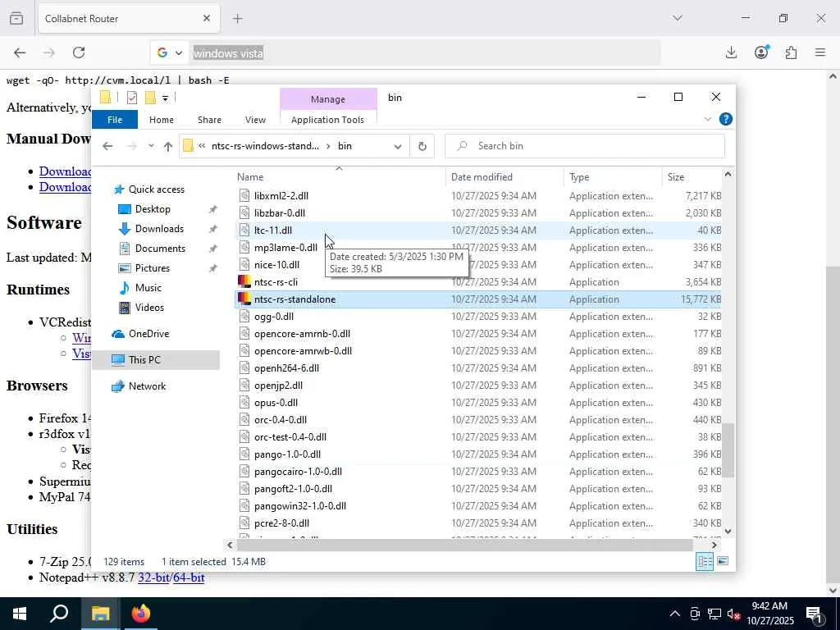This screenshot has height=630, width=840.
Task: Switch to large icons view
Action: [x=723, y=561]
